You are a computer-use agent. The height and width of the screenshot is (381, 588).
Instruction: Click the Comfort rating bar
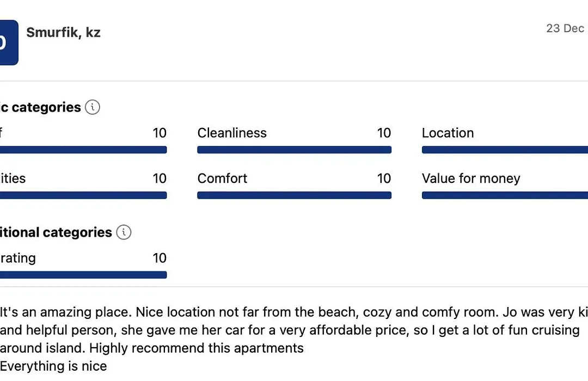(295, 195)
